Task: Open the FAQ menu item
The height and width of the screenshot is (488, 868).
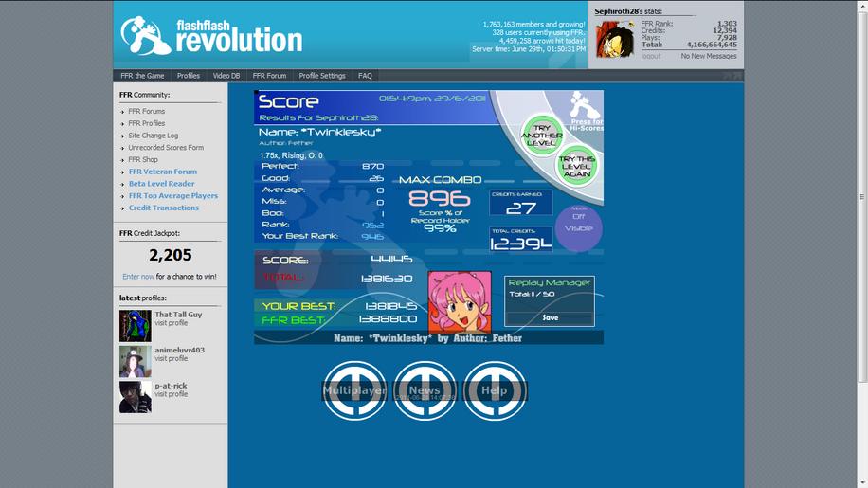Action: (x=365, y=76)
